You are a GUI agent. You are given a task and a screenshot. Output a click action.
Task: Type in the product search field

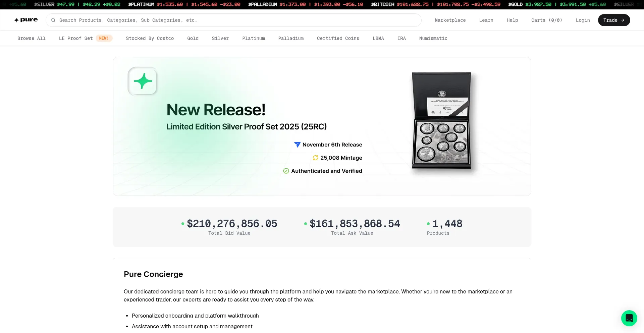coord(235,20)
